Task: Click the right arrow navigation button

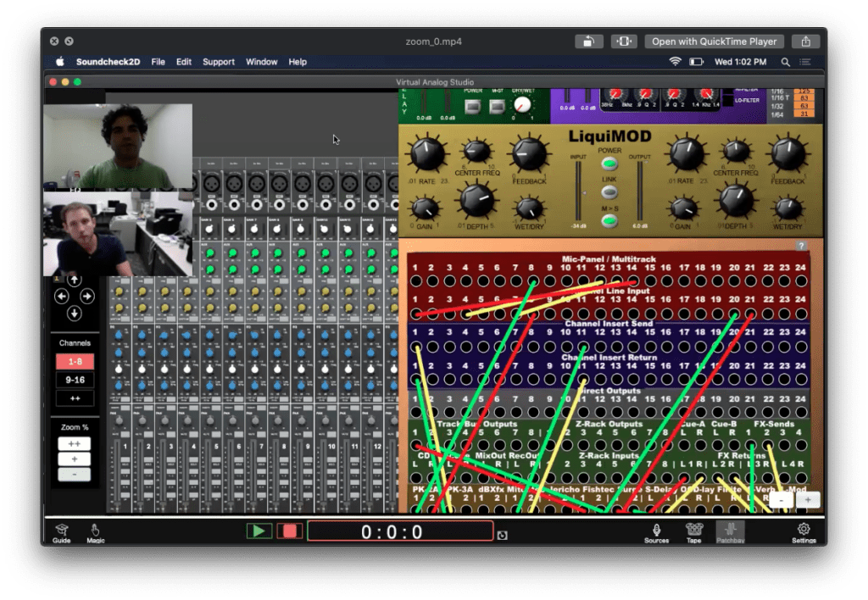Action: click(x=87, y=297)
